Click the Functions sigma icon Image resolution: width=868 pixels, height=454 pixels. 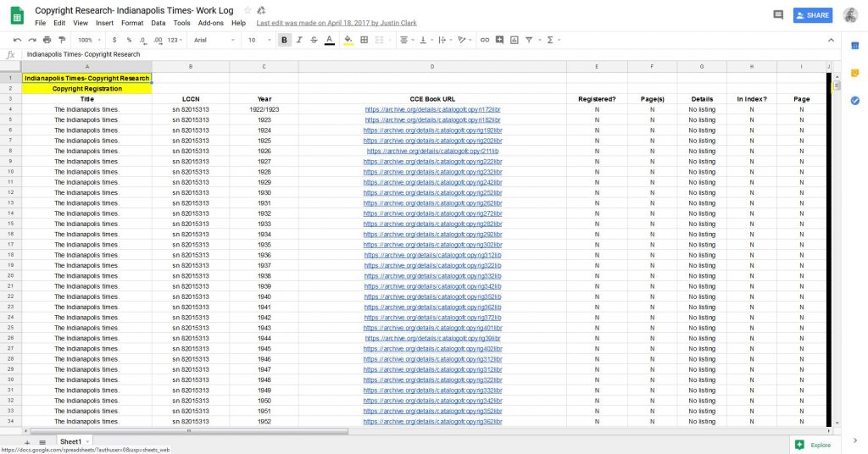pos(550,40)
